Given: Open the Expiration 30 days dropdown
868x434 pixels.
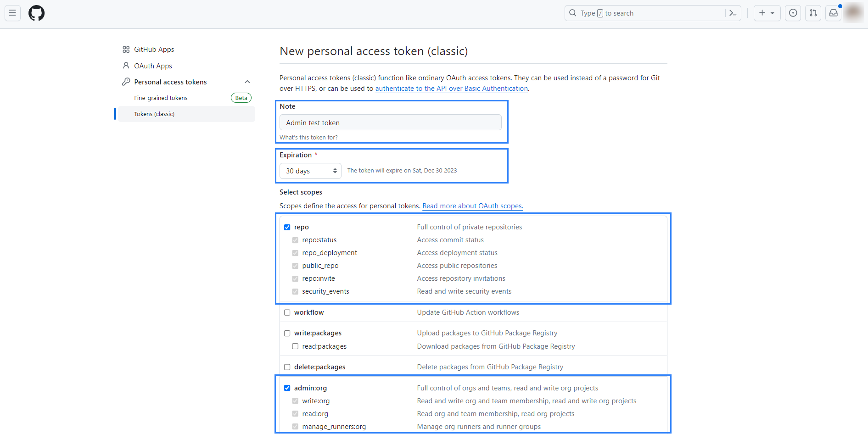Looking at the screenshot, I should 310,171.
